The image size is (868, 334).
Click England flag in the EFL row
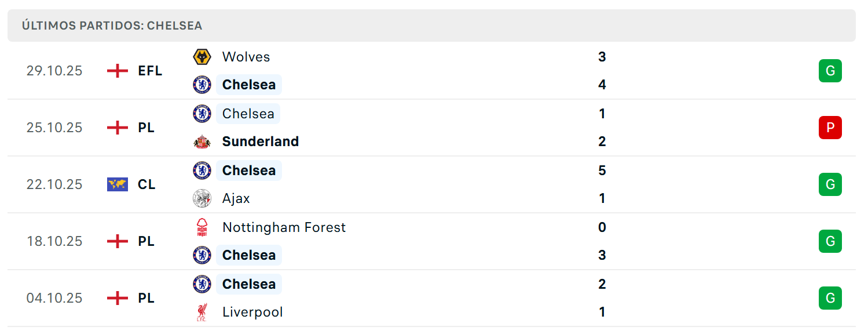coord(118,71)
